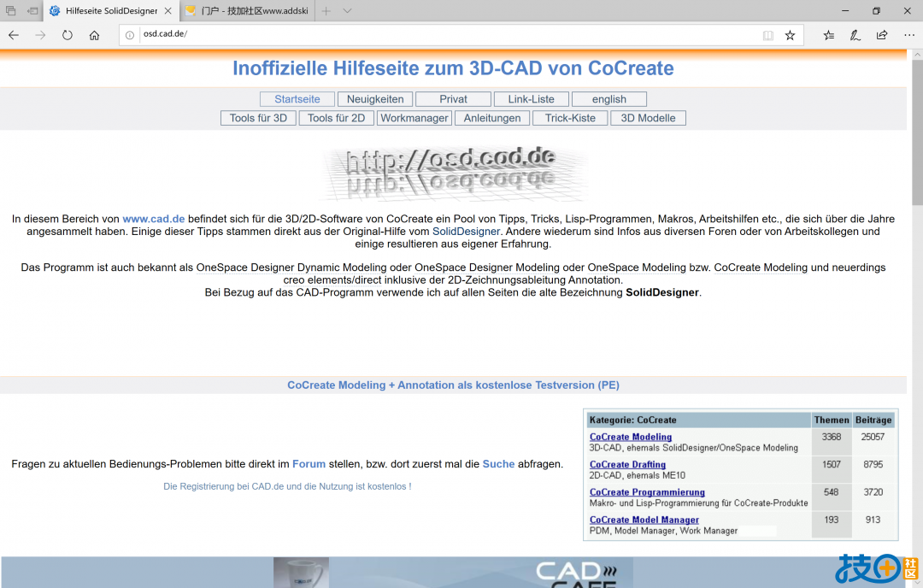Viewport: 923px width, 588px height.
Task: Click the Beiträge count 913
Action: point(873,520)
